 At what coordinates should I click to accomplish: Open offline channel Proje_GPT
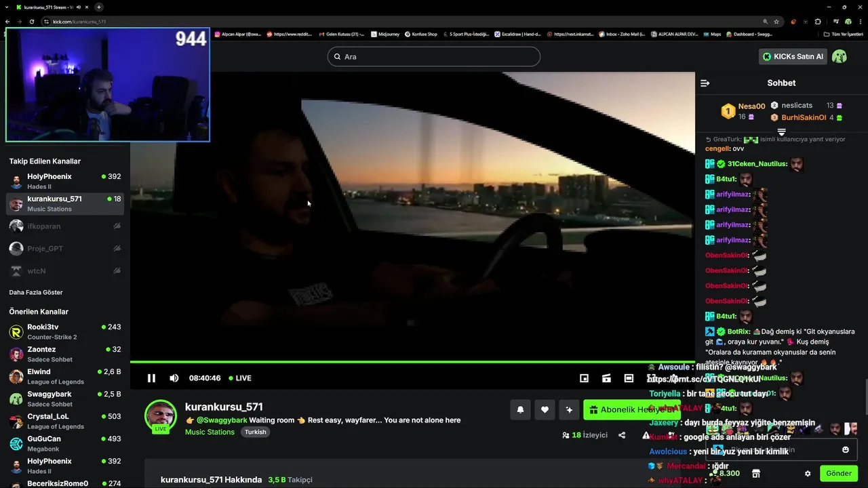(x=65, y=248)
